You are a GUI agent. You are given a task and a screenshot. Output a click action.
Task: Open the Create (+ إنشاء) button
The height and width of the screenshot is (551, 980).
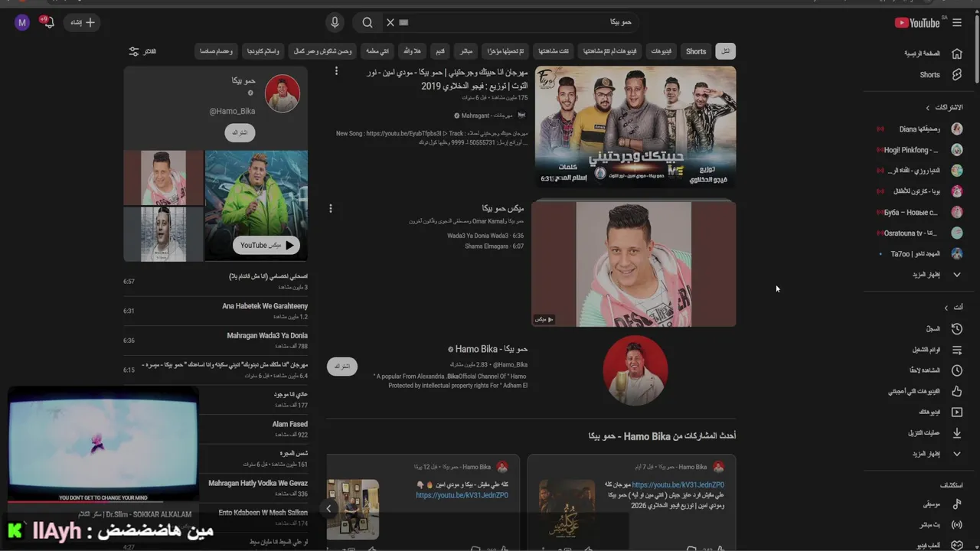coord(83,23)
